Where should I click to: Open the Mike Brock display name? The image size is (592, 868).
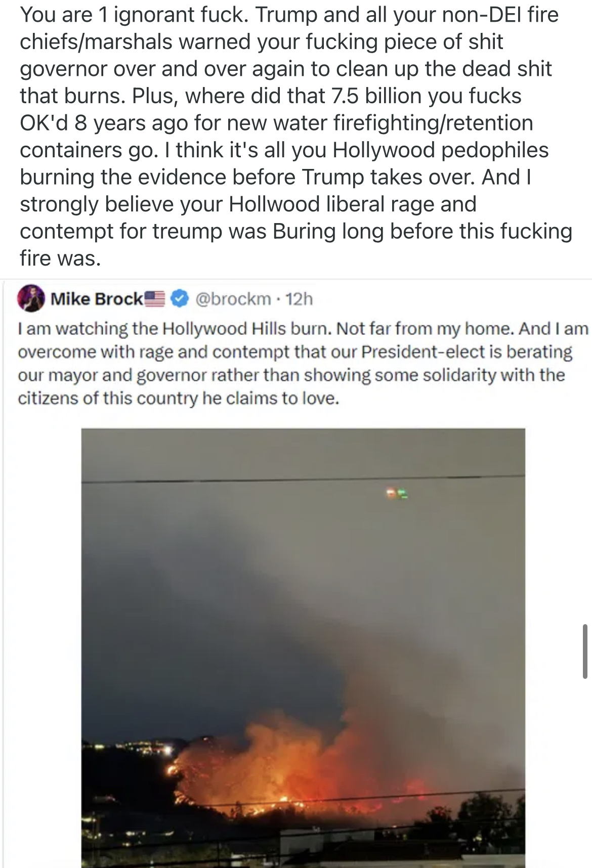pyautogui.click(x=97, y=299)
